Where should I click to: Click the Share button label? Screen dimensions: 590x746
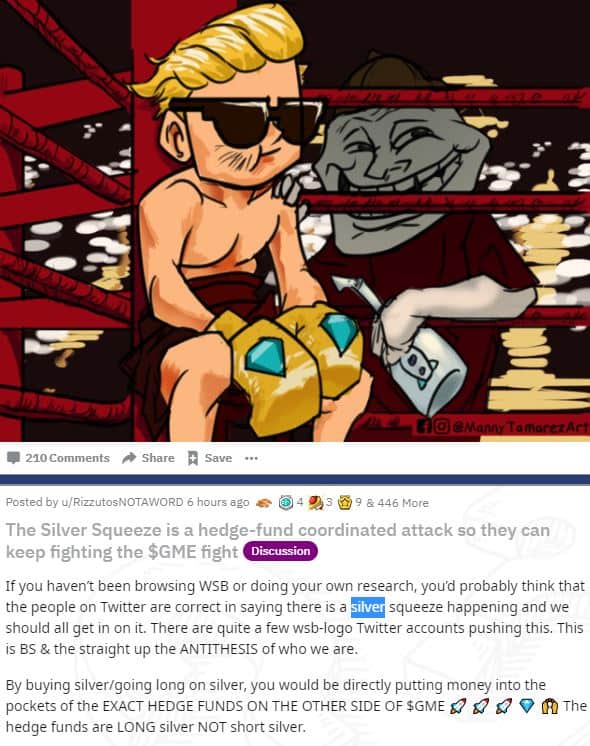(x=158, y=458)
